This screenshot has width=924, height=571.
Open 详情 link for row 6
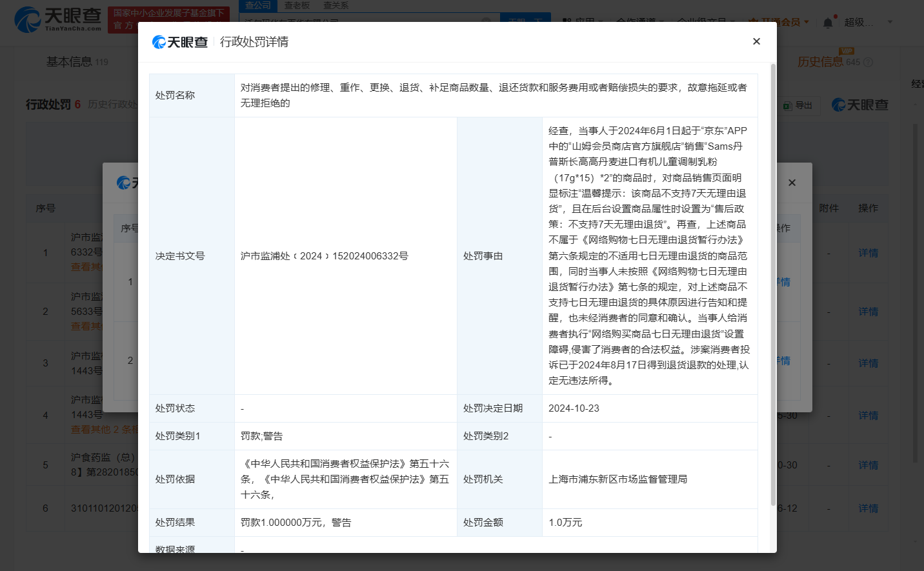[868, 508]
